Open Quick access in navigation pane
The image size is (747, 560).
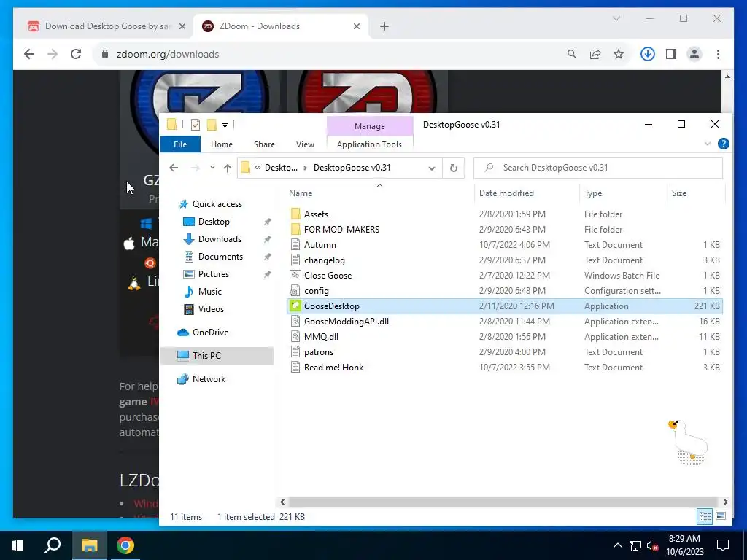point(217,204)
